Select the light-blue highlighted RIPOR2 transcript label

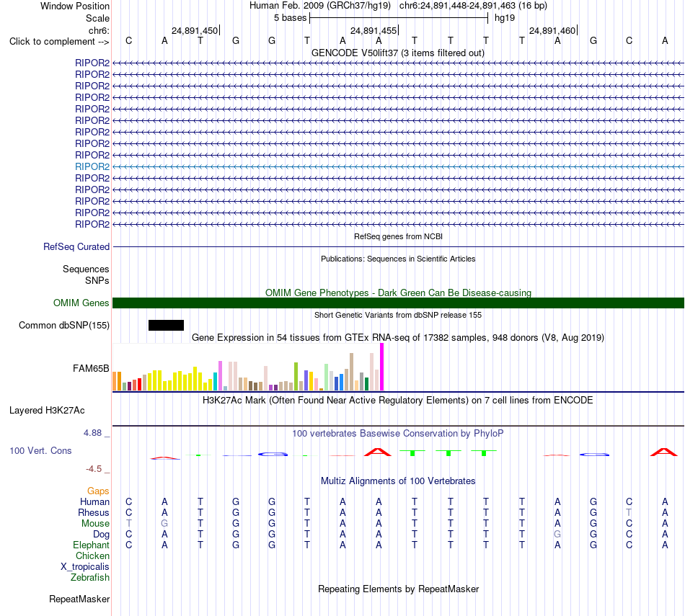92,166
